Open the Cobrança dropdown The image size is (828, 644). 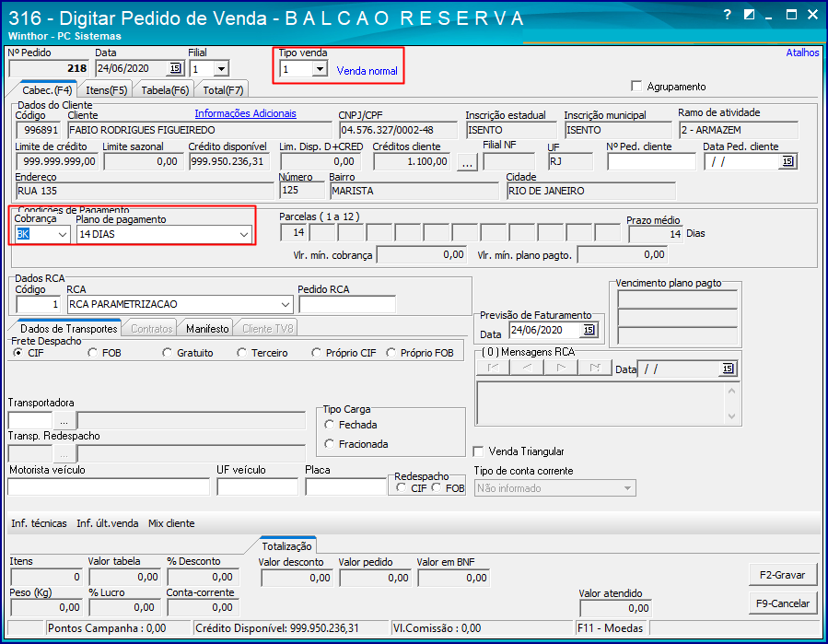pos(63,234)
